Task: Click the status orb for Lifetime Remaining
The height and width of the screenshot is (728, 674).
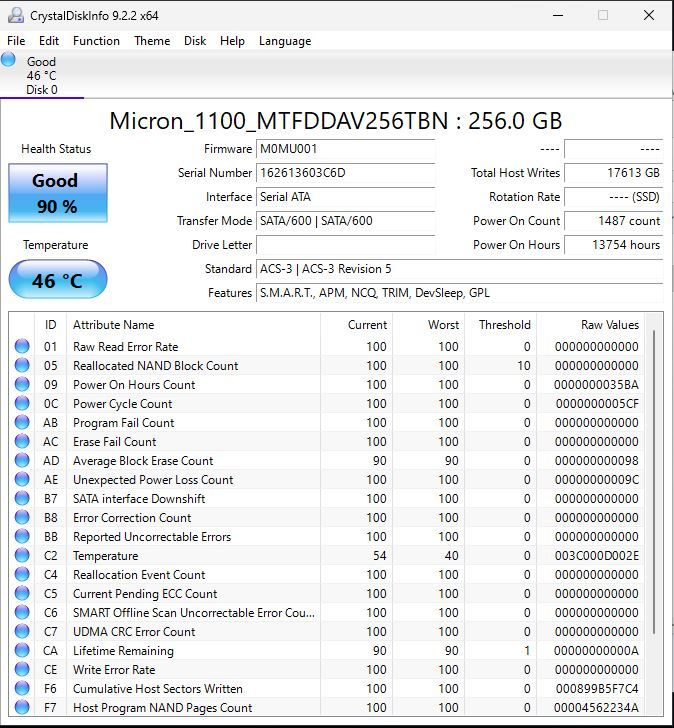Action: [x=22, y=650]
